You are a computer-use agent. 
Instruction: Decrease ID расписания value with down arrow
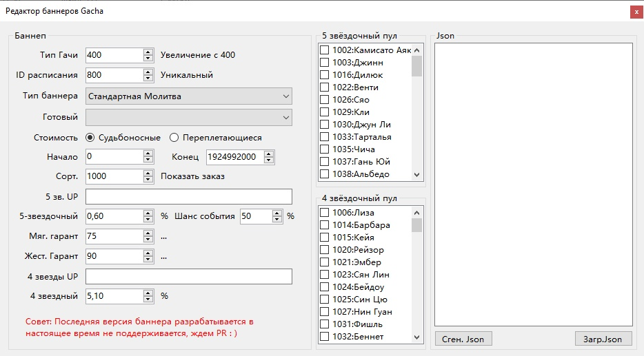148,78
